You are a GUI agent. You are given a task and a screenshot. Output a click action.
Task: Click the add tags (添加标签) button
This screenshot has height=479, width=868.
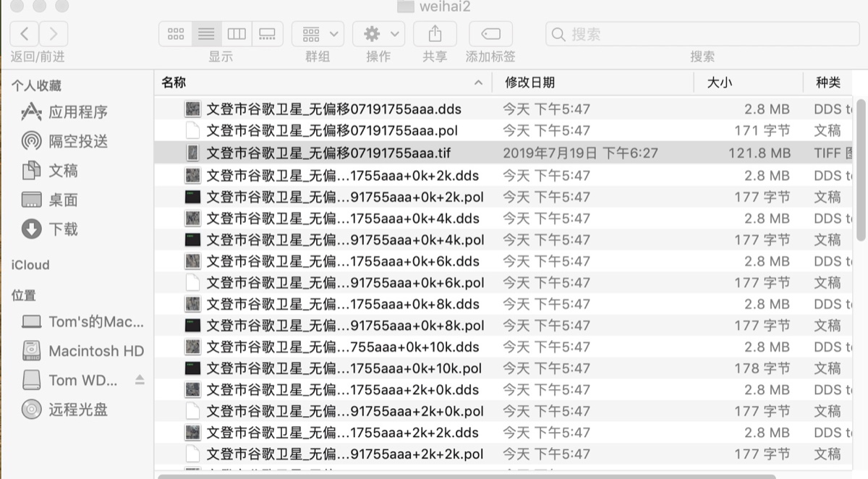click(490, 34)
